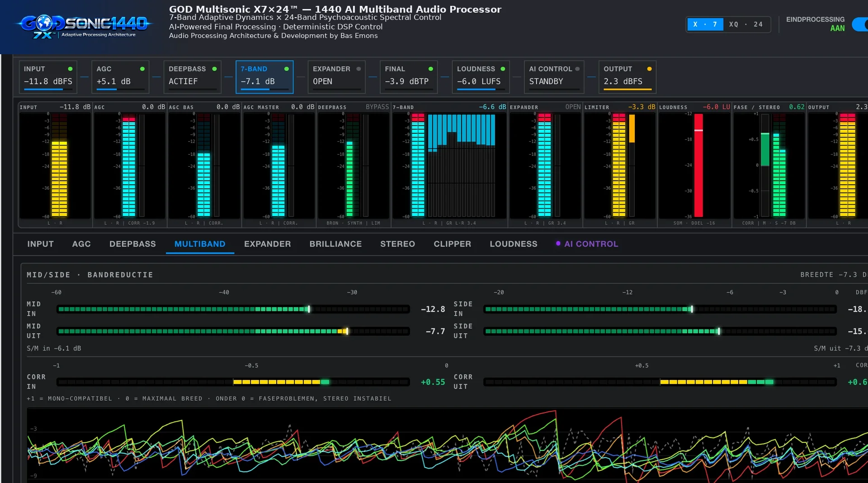Click the red LOUDNESS meter bar
This screenshot has height=483, width=868.
coord(698,165)
